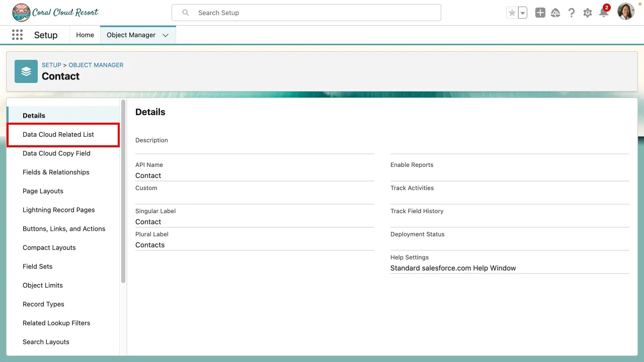This screenshot has height=362, width=644.
Task: Open the Global Actions plus icon
Action: 540,13
